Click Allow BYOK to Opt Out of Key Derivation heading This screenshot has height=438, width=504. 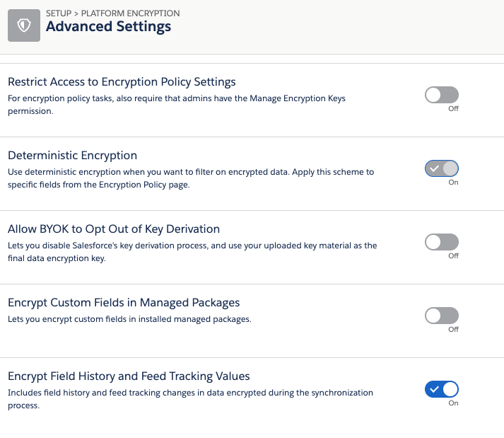[x=114, y=229]
